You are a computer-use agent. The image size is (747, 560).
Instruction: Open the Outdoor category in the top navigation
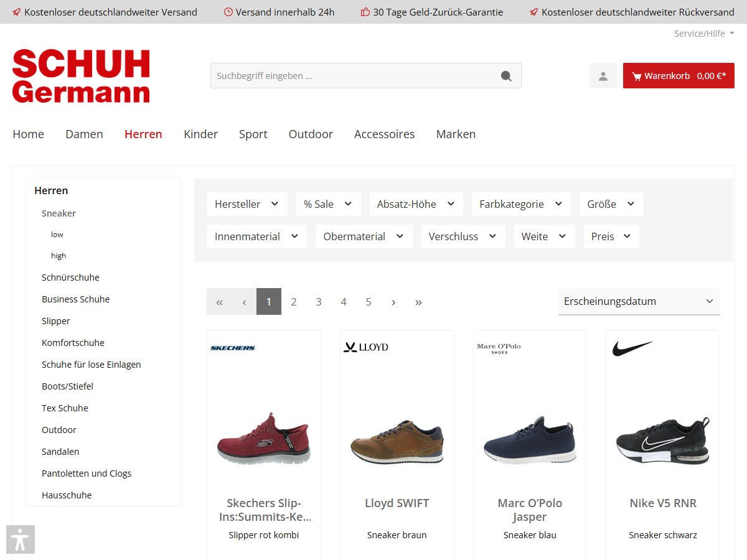[311, 134]
